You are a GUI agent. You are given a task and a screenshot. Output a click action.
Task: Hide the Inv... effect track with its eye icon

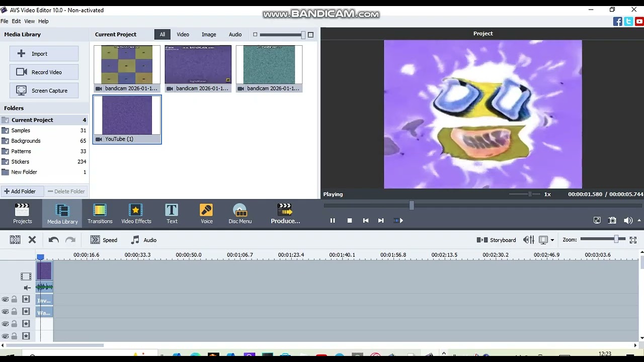pos(5,300)
